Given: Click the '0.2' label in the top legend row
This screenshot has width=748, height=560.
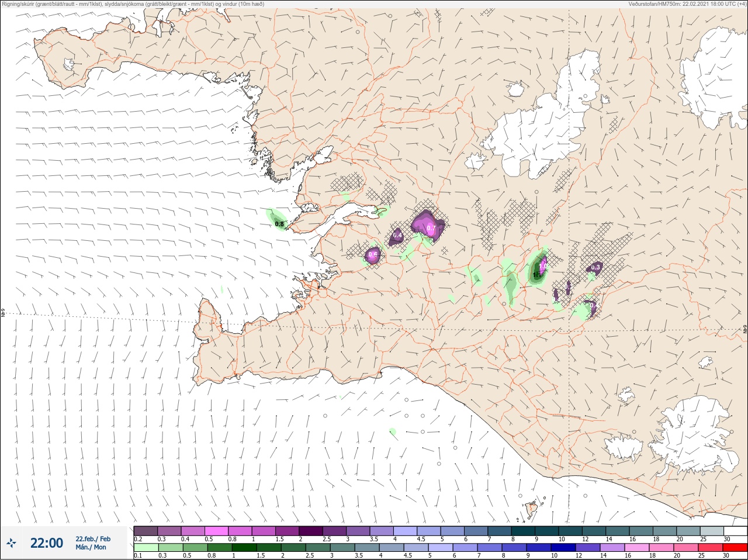Looking at the screenshot, I should (138, 539).
